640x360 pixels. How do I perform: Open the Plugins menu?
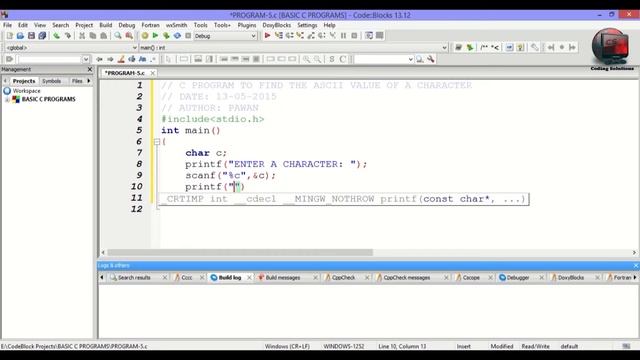[x=247, y=25]
